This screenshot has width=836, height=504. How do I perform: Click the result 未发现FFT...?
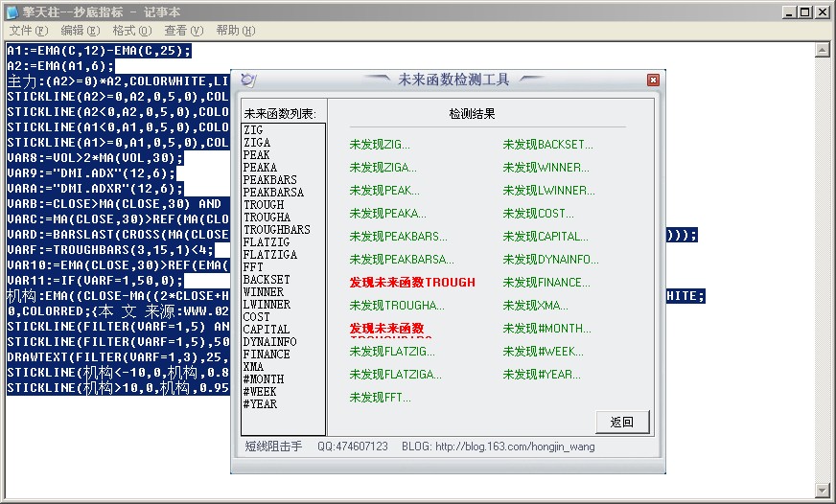click(x=381, y=398)
